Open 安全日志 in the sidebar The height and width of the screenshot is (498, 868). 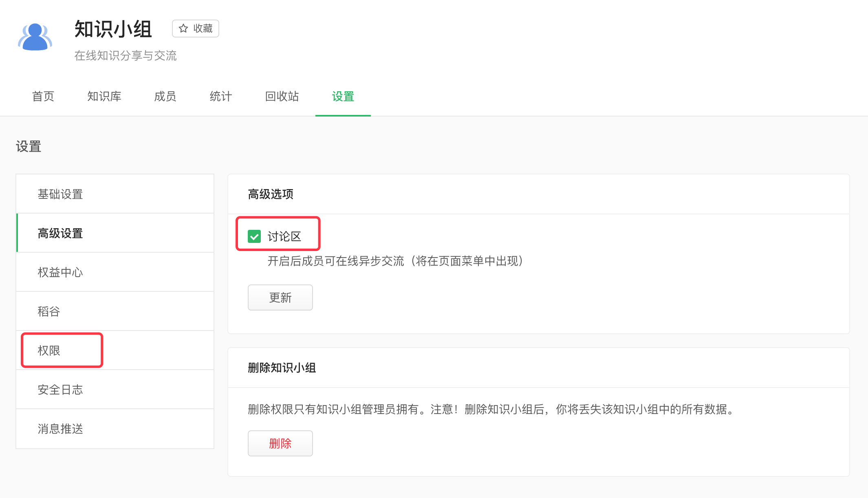(60, 390)
